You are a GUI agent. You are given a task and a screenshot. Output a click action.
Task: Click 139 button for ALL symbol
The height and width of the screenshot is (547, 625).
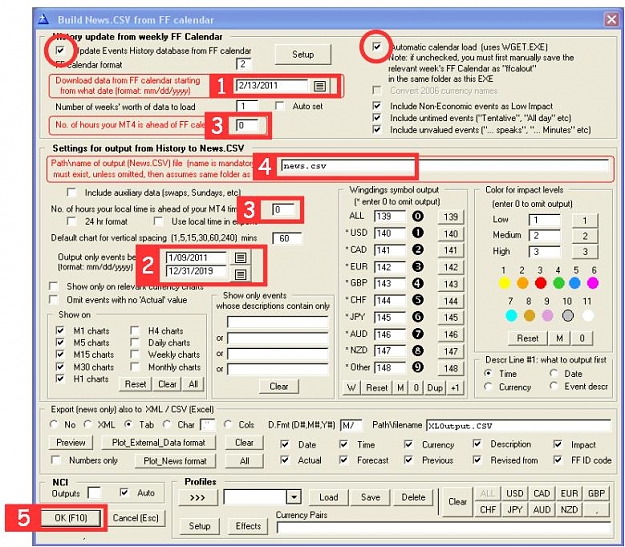pyautogui.click(x=451, y=217)
